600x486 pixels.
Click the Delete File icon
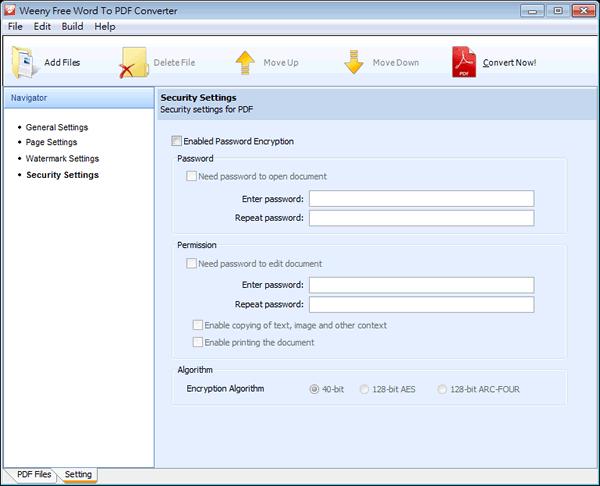point(134,63)
